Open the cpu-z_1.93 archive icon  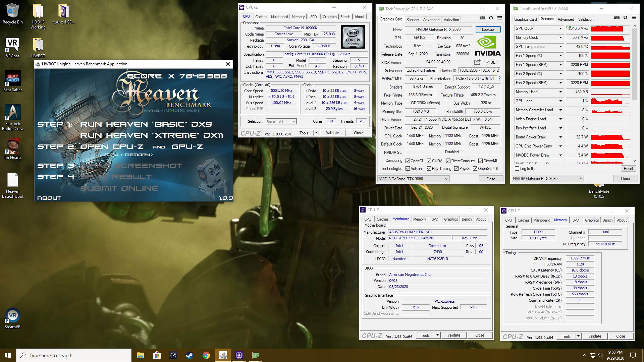[x=63, y=14]
